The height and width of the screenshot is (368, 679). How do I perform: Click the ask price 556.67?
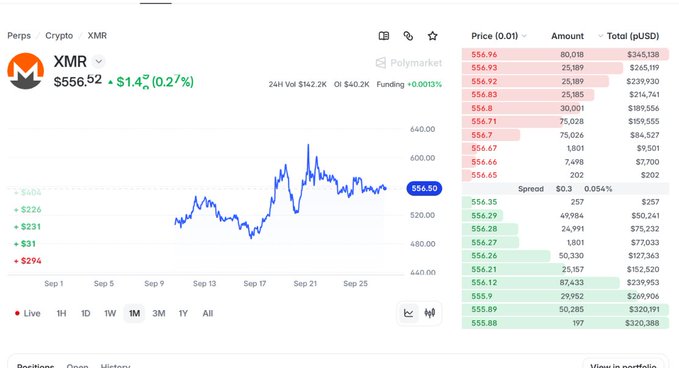pos(484,148)
